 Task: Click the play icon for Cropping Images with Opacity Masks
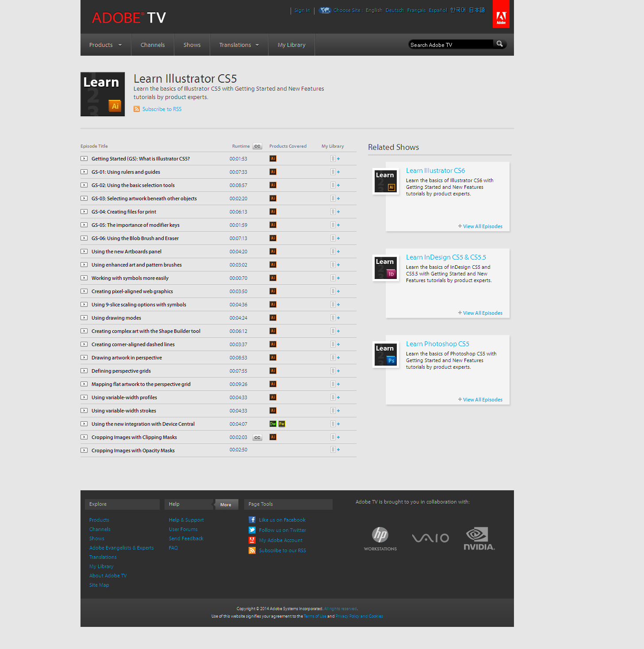pyautogui.click(x=84, y=450)
